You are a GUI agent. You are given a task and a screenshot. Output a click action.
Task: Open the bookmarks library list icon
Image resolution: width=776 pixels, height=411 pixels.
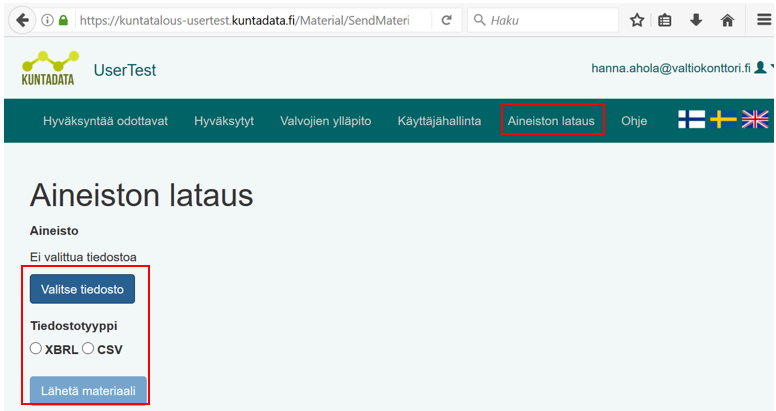pos(665,20)
